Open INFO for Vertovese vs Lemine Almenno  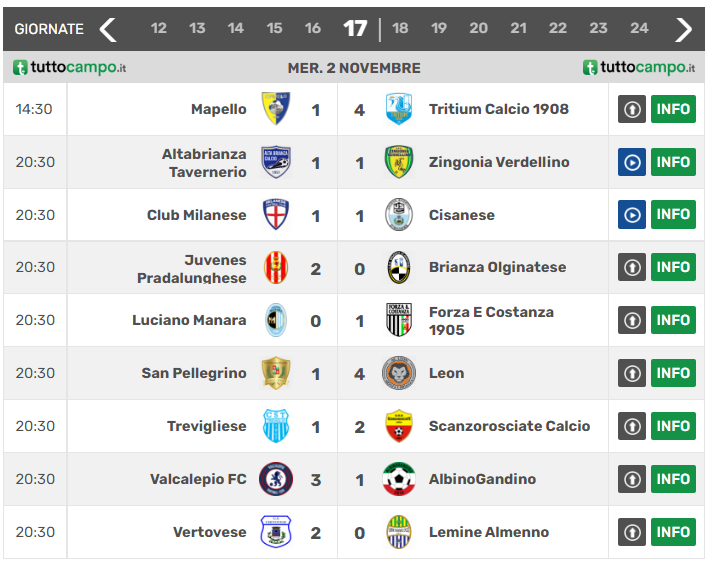click(x=673, y=532)
